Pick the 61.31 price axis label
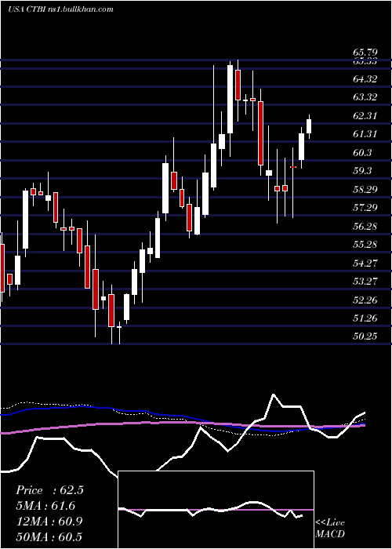The width and height of the screenshot is (392, 549). click(x=365, y=134)
